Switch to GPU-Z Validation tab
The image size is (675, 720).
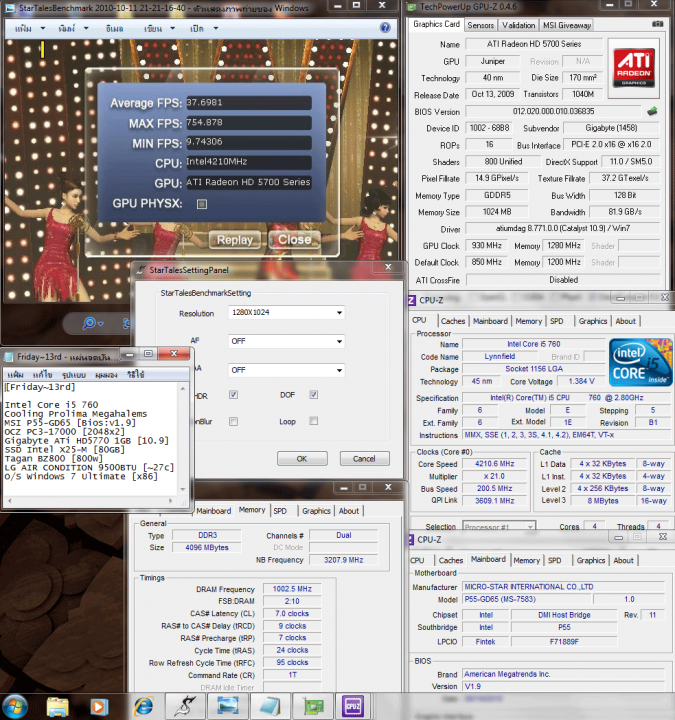518,25
